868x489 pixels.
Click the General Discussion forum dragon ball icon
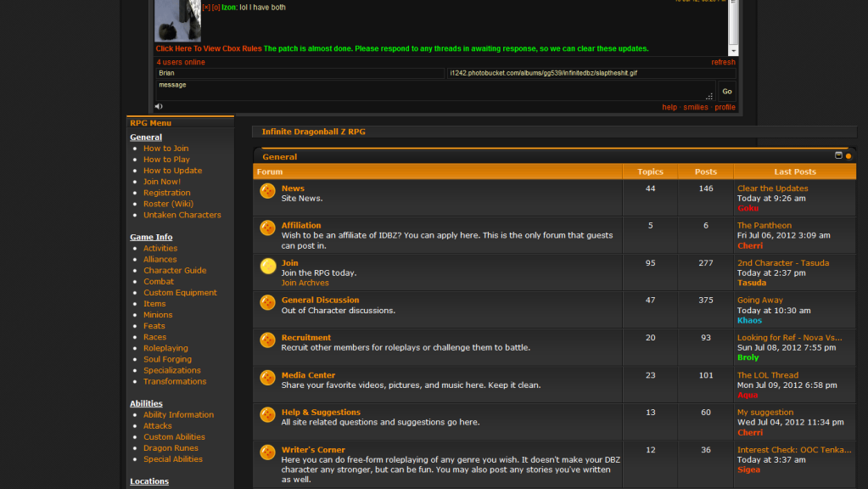[268, 302]
